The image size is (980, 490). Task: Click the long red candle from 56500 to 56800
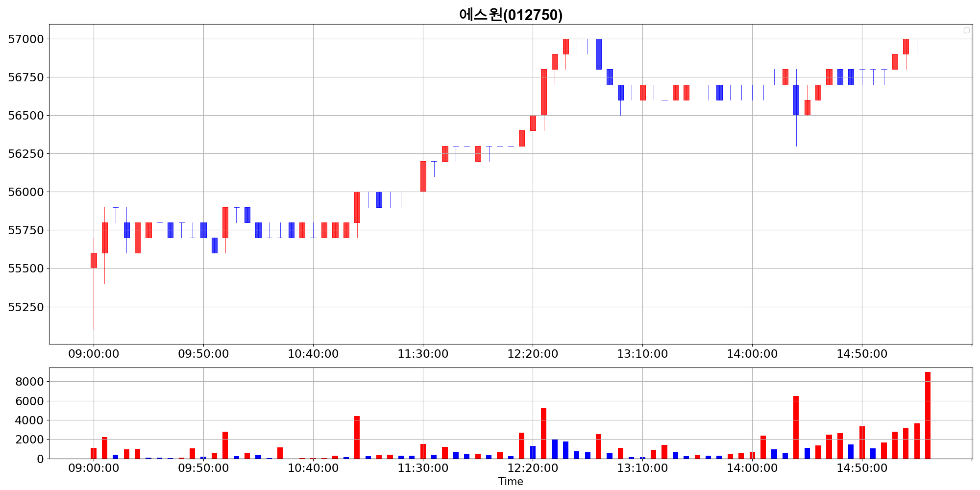pyautogui.click(x=543, y=92)
